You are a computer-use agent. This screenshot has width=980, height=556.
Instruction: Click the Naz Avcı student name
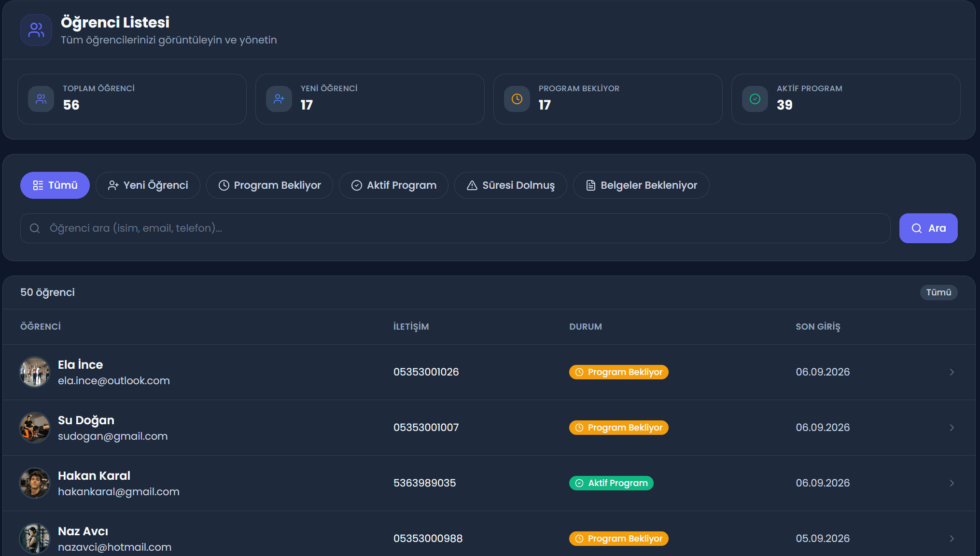[83, 531]
